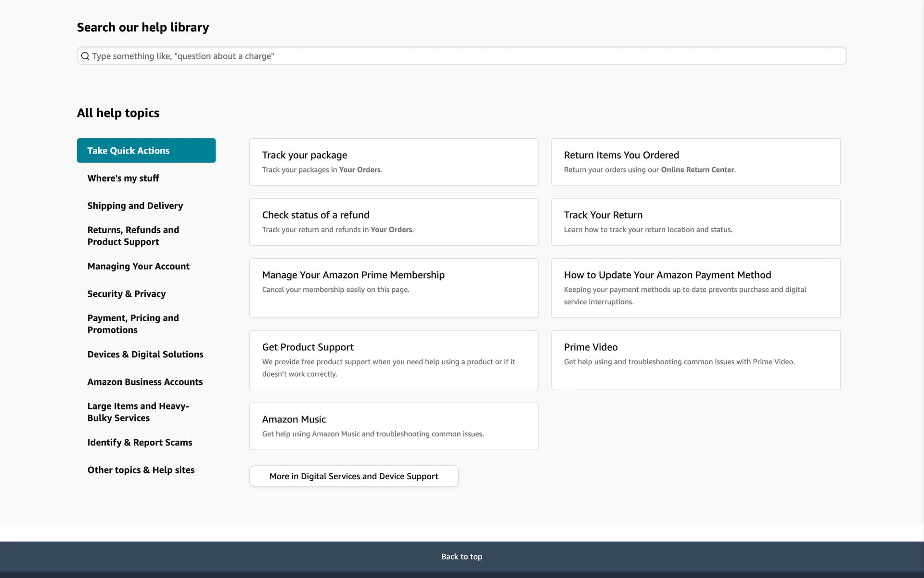Open the Update Your Amazon Payment Method card
Screen dimensions: 924x578
[695, 288]
